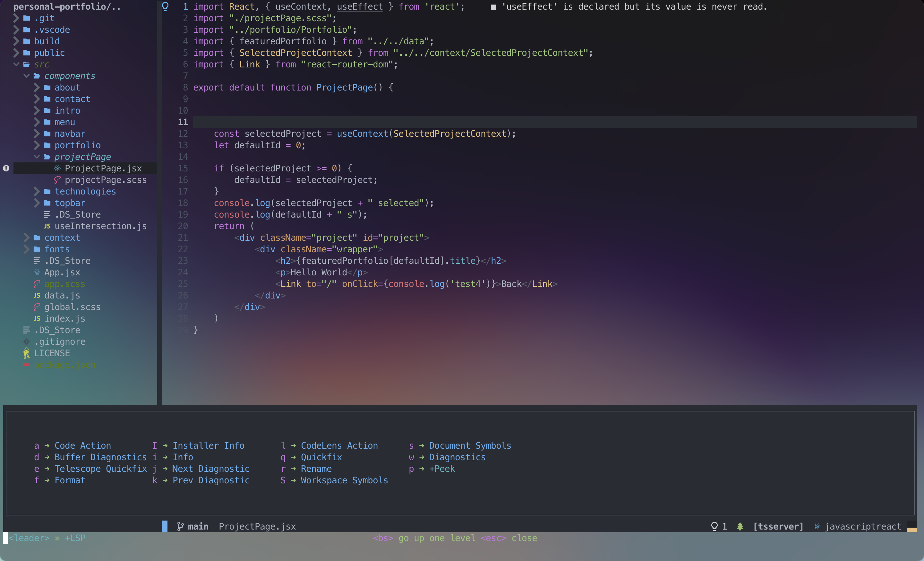Choose Rename from the LSP menu
Image resolution: width=924 pixels, height=561 pixels.
[x=316, y=469]
